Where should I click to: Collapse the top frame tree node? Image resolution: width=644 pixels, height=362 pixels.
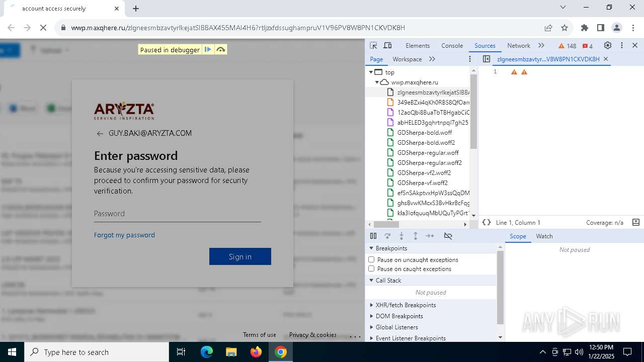click(371, 72)
